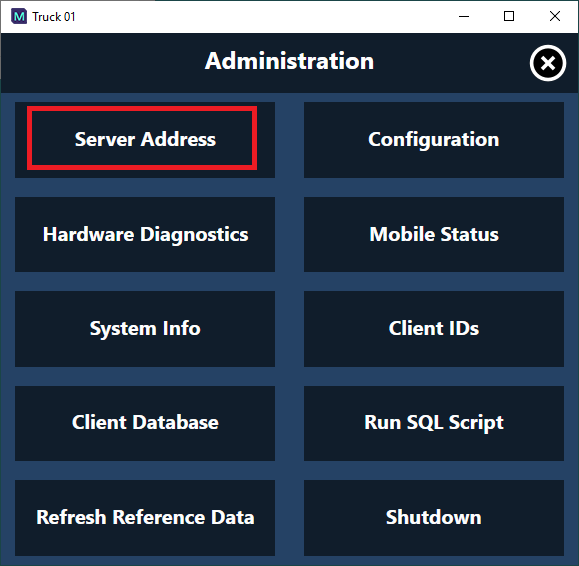579x566 pixels.
Task: Launch Hardware Diagnostics
Action: tap(145, 234)
